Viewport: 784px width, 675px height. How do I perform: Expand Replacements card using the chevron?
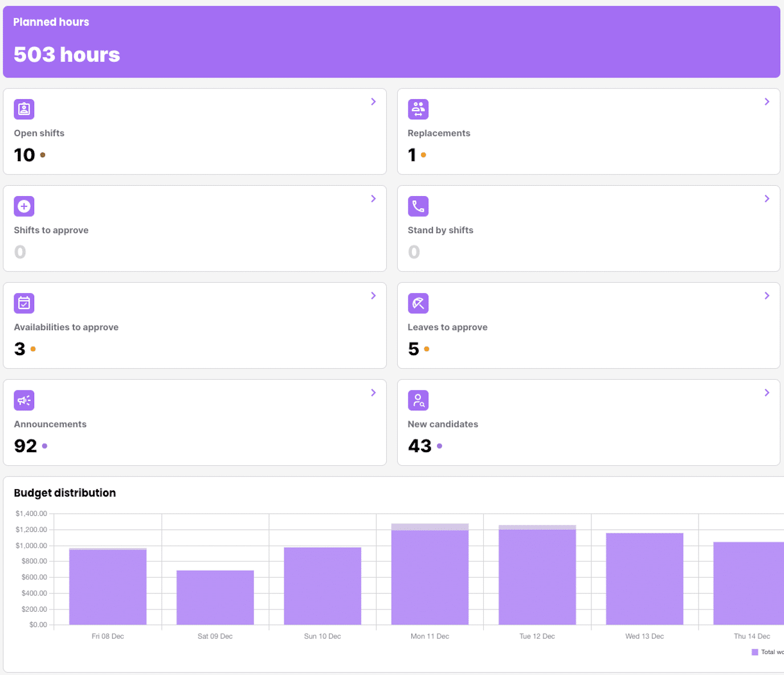tap(767, 101)
